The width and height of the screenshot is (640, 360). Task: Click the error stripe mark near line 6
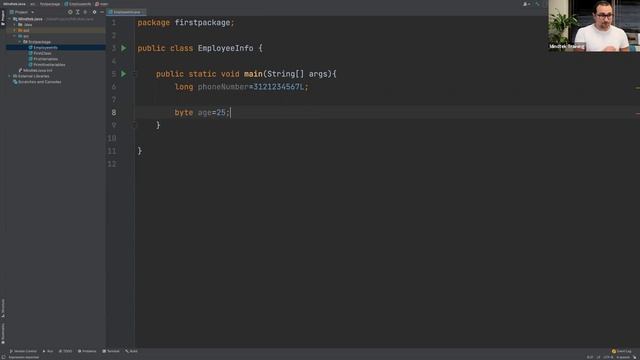pos(637,88)
